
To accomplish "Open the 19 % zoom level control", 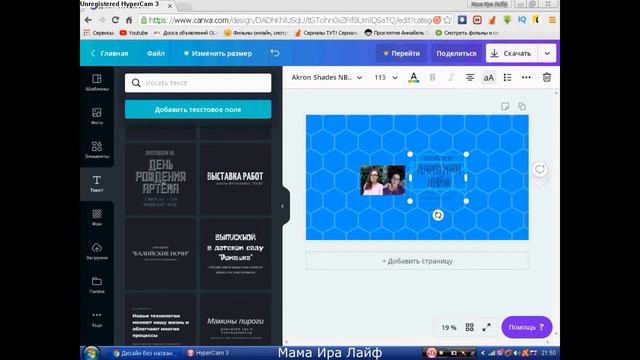I will click(449, 327).
